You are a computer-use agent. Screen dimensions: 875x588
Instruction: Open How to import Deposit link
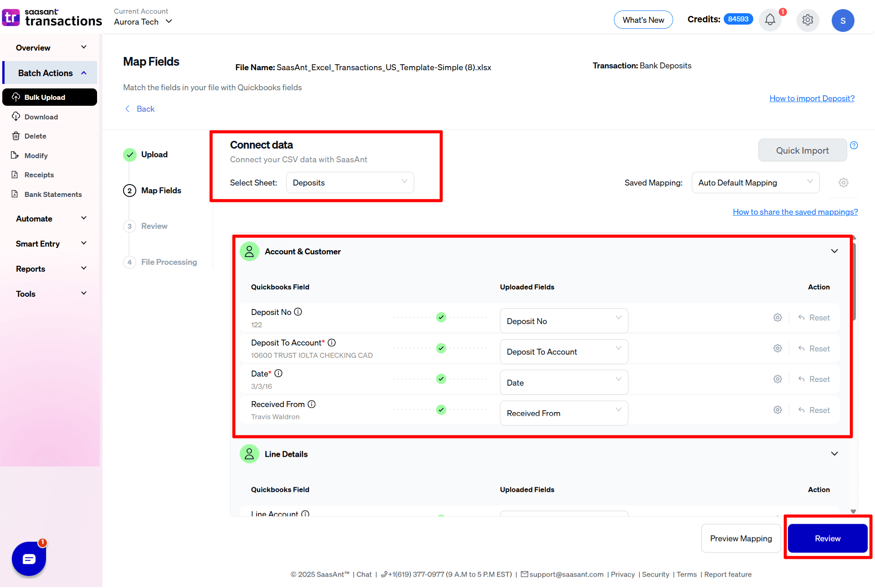pyautogui.click(x=812, y=98)
